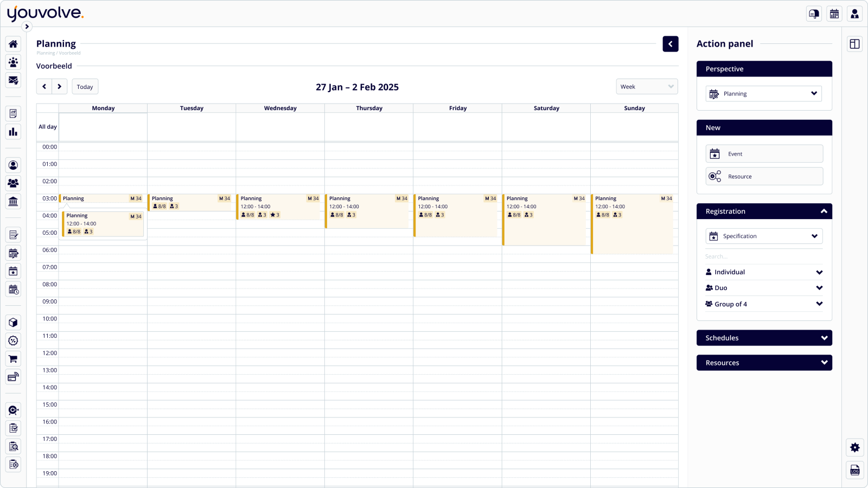
Task: Focus the Search field in Registration
Action: pos(764,256)
